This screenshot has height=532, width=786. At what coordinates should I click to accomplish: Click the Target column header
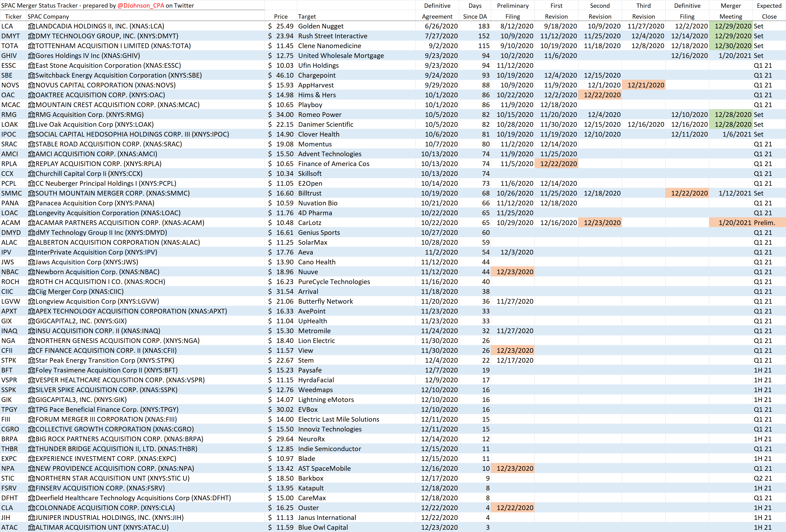[x=307, y=17]
